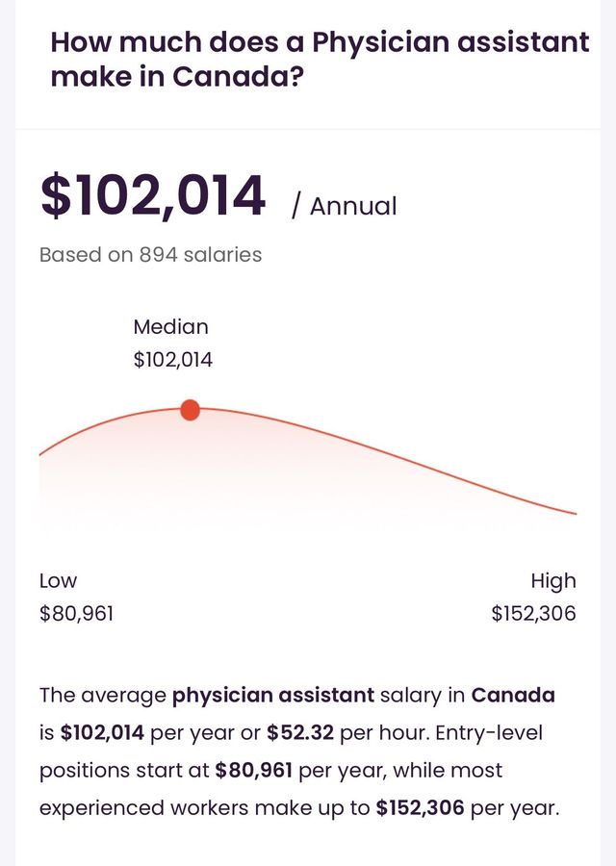Click the "Entry-level" text in the paragraph
Viewport: 616px width, 866px height.
[489, 733]
